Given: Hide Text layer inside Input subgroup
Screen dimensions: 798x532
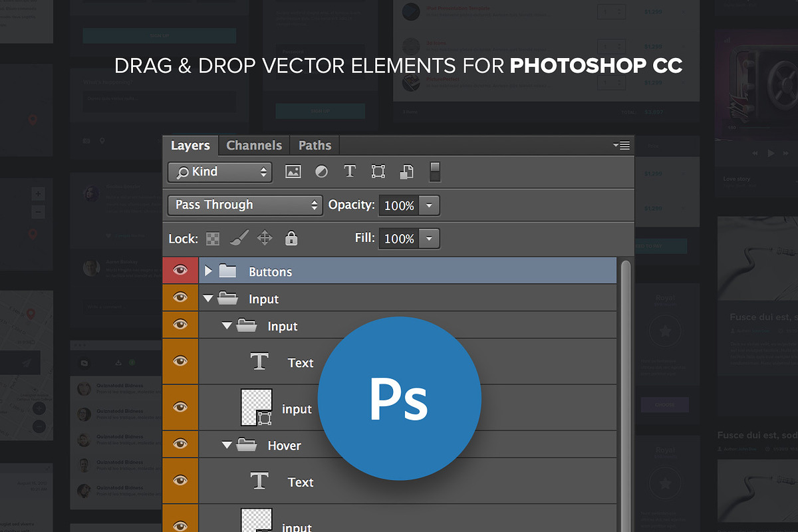Looking at the screenshot, I should [180, 361].
